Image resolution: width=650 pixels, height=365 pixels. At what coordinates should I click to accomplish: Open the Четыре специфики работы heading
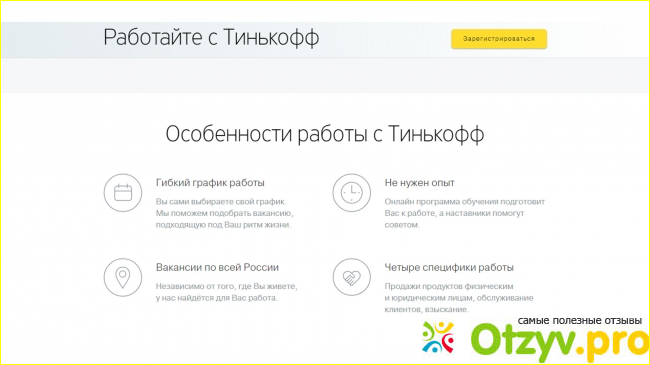449,268
